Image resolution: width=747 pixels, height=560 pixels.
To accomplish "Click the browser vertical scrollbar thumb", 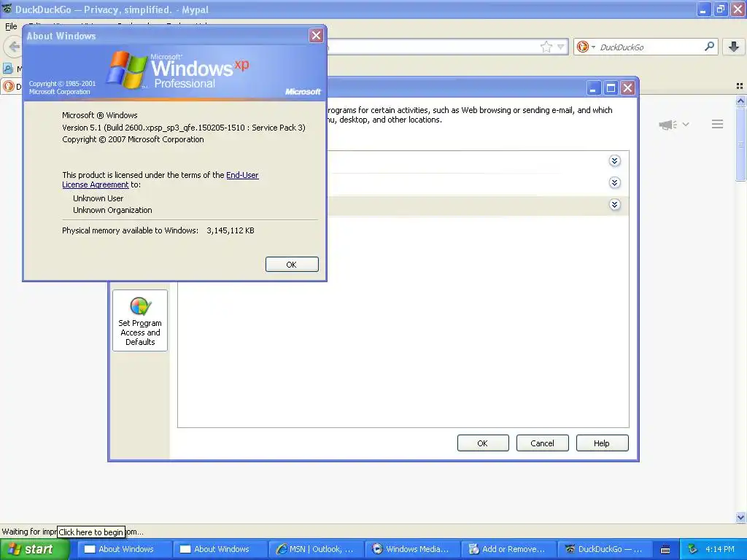I will click(740, 144).
